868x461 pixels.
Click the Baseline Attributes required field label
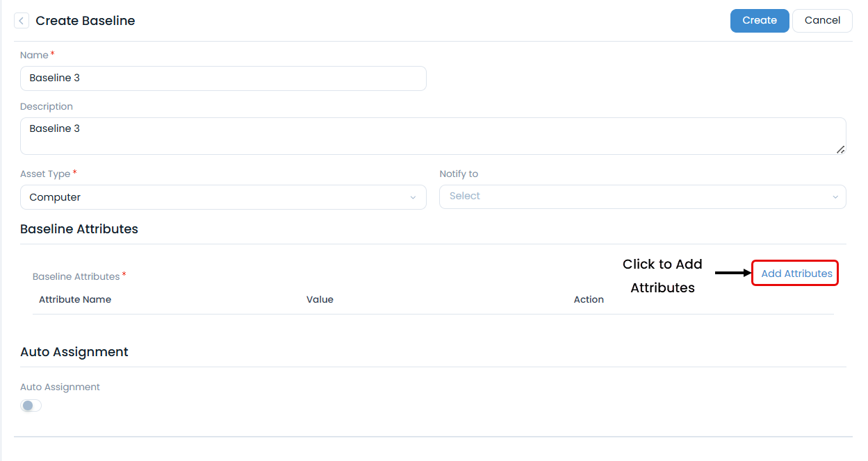coord(76,276)
